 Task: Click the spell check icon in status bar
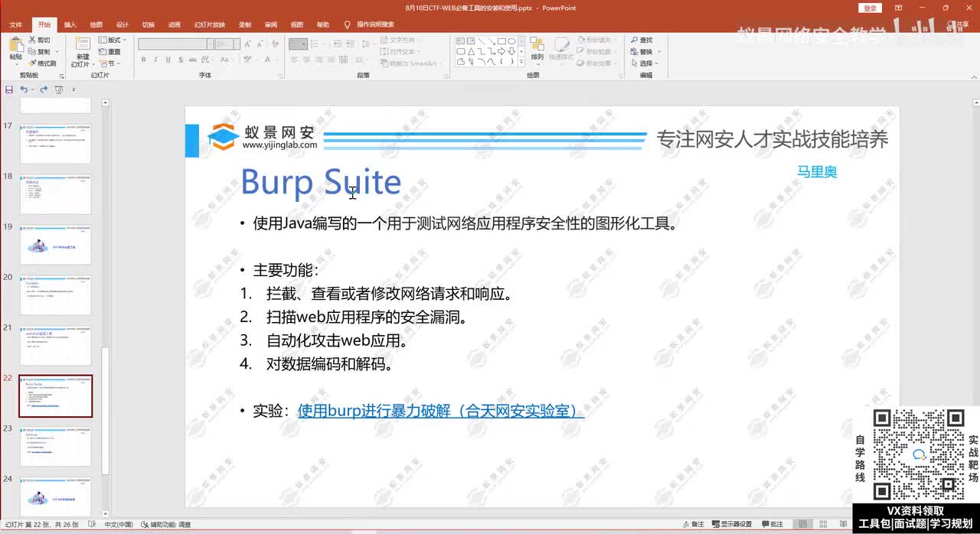click(92, 524)
